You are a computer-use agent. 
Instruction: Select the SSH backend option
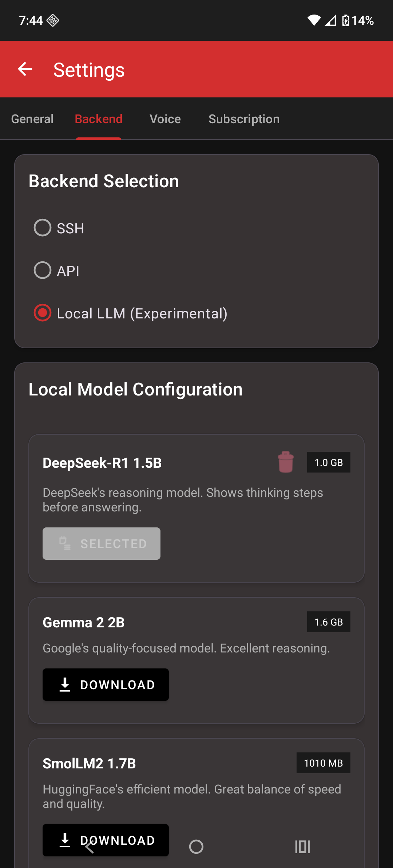pyautogui.click(x=43, y=228)
